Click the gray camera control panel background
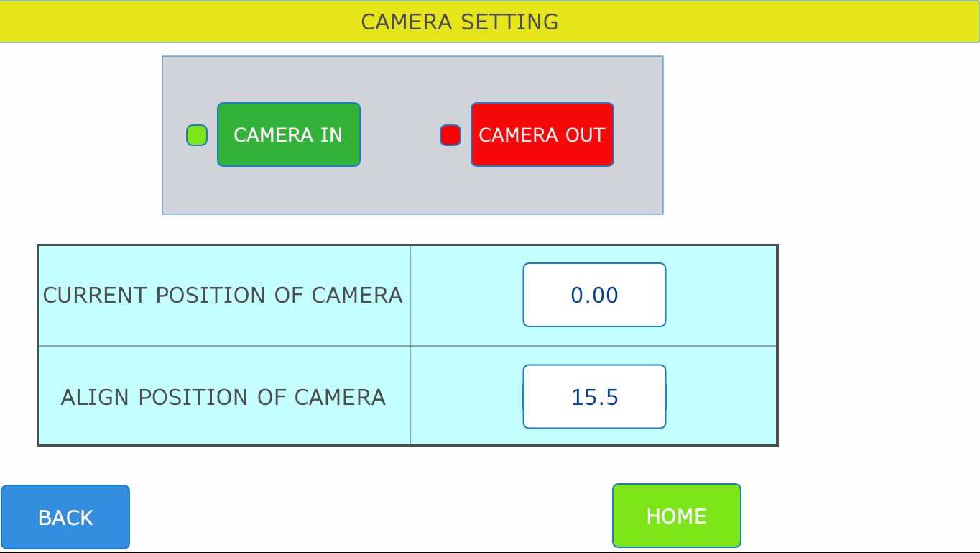Screen dimensions: 980x553 coord(412,191)
